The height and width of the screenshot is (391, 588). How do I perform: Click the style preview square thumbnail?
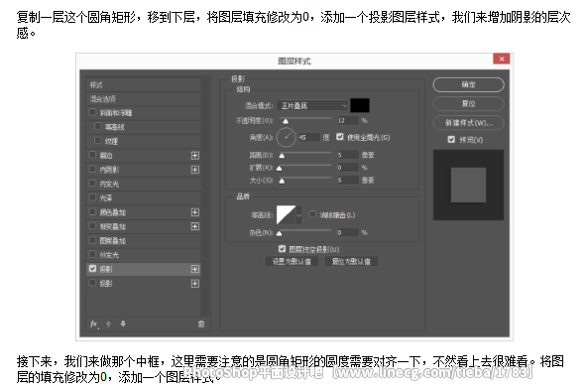click(x=468, y=185)
